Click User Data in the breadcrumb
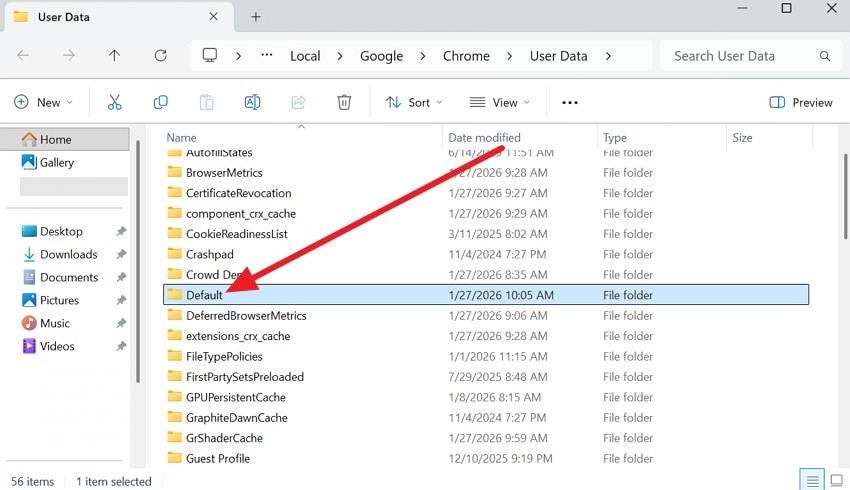 pyautogui.click(x=558, y=56)
